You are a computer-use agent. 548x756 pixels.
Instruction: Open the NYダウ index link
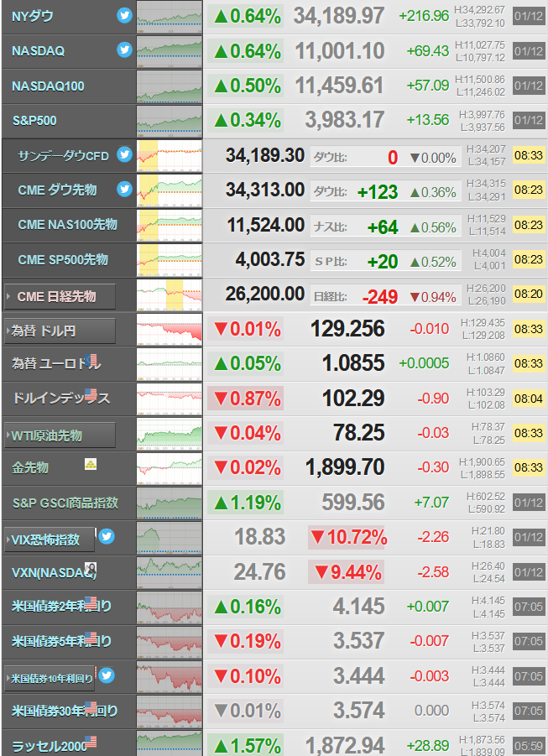click(x=33, y=17)
